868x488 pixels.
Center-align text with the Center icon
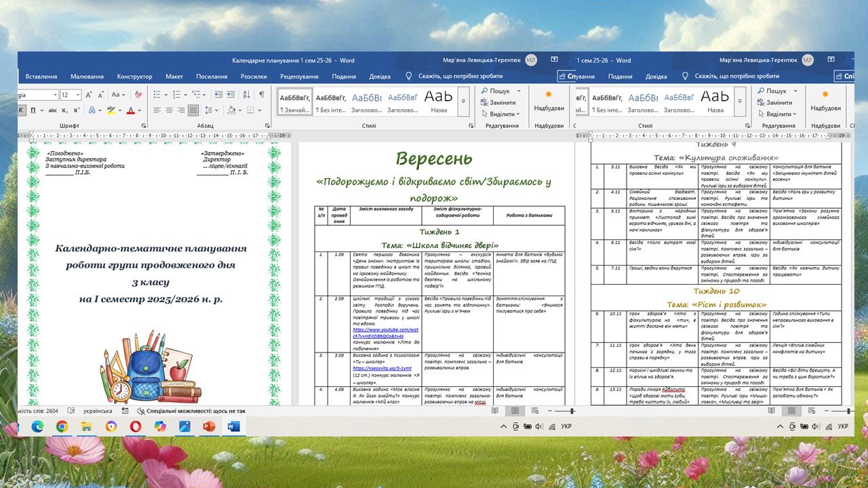click(170, 110)
